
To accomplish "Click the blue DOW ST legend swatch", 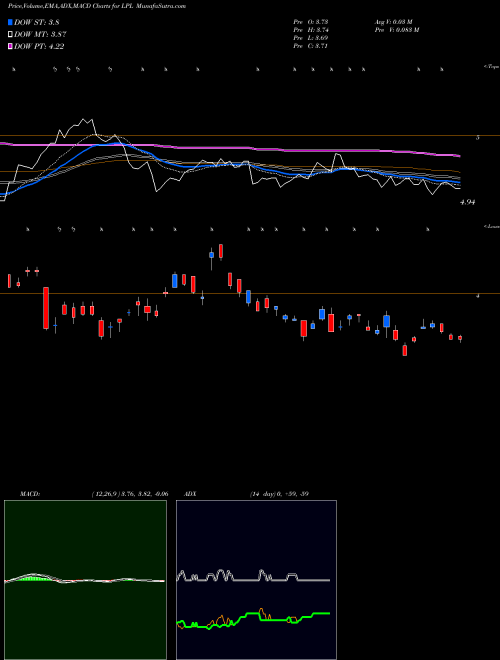I will click(11, 22).
